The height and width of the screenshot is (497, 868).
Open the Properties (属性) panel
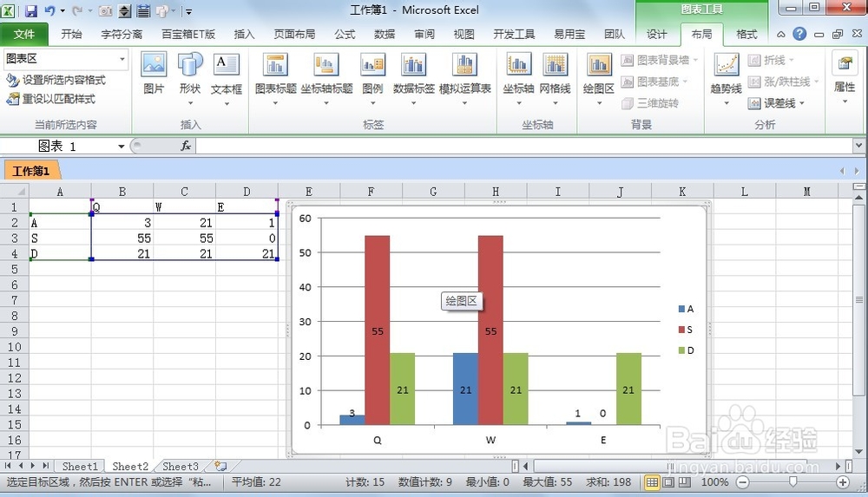click(x=845, y=77)
